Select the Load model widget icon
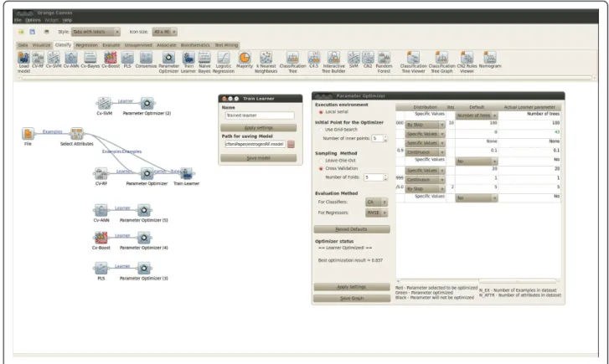The width and height of the screenshot is (609, 364). pyautogui.click(x=23, y=58)
